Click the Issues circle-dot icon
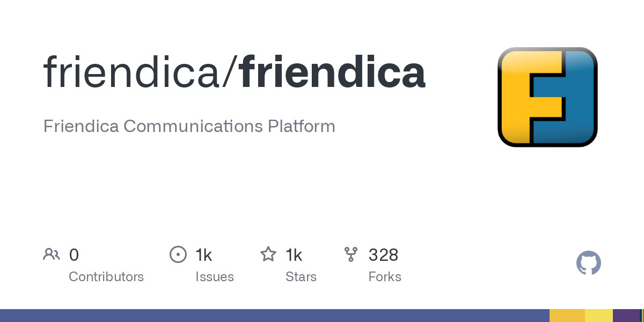Image resolution: width=644 pixels, height=322 pixels. pos(178,254)
